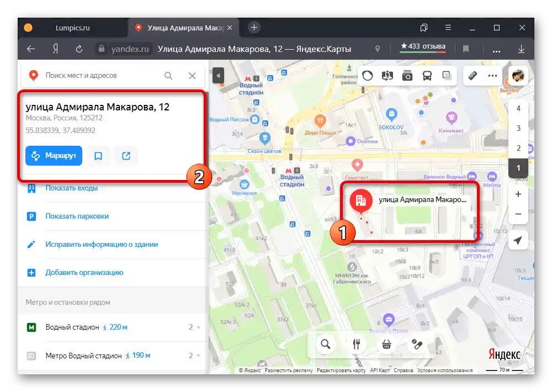The width and height of the screenshot is (552, 392).
Task: Go back with browser back arrow
Action: (x=31, y=49)
